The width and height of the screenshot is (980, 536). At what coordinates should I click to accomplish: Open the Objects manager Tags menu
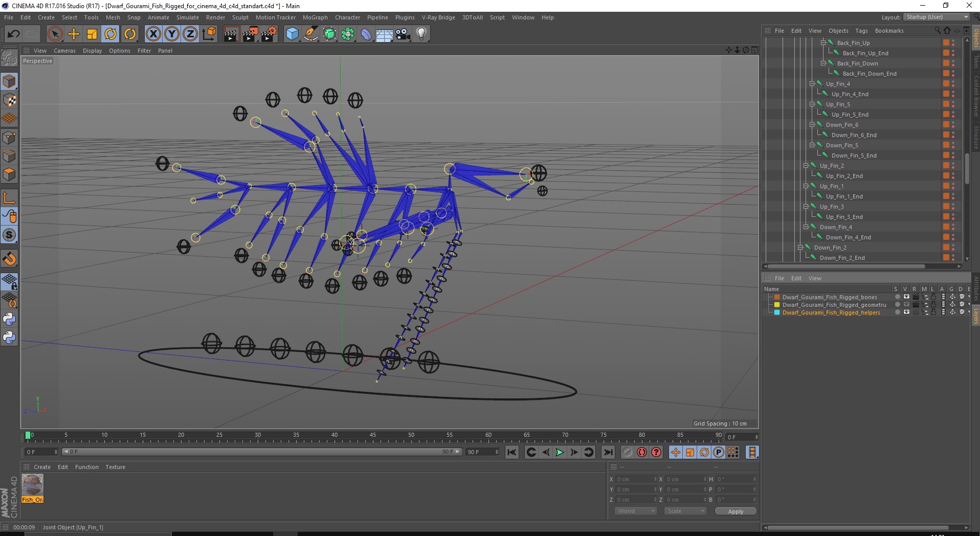(861, 31)
